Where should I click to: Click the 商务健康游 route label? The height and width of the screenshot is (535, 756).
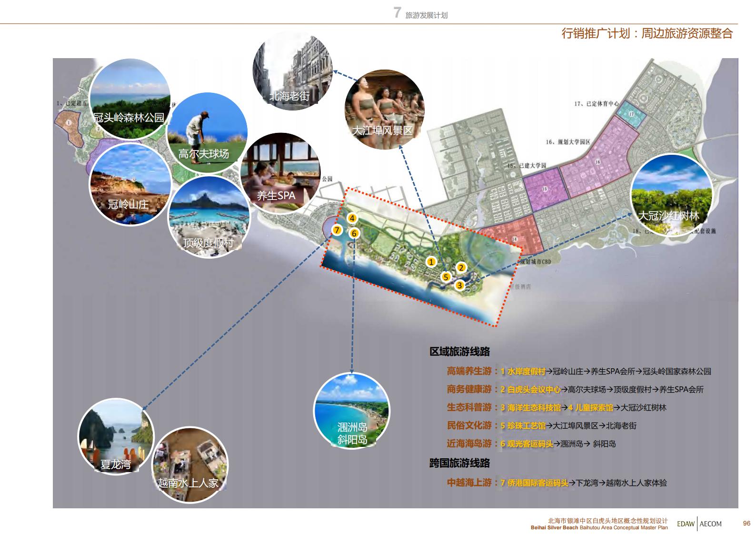(469, 389)
